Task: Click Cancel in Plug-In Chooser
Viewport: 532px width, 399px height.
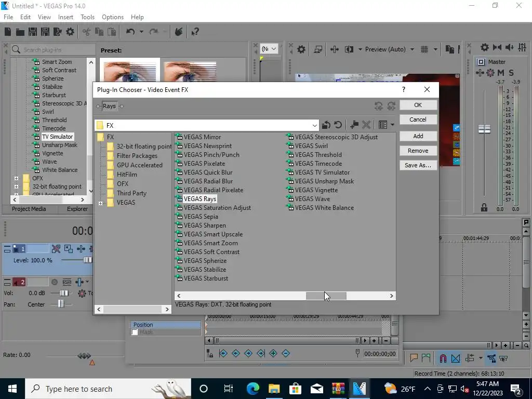Action: [418, 119]
